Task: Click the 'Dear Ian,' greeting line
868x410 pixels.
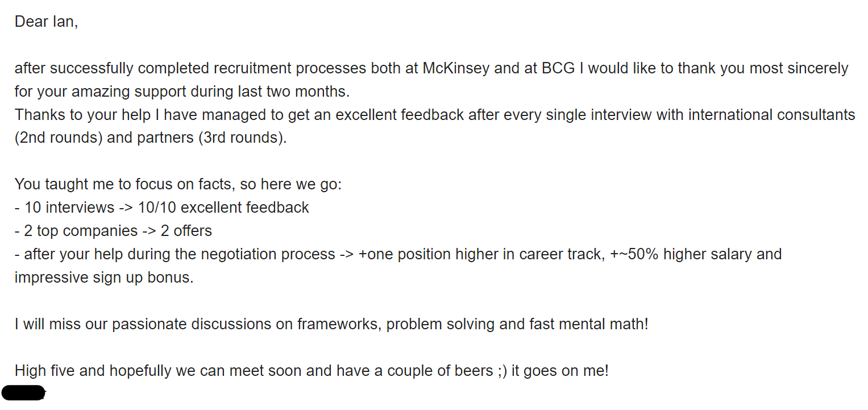Action: (x=46, y=22)
